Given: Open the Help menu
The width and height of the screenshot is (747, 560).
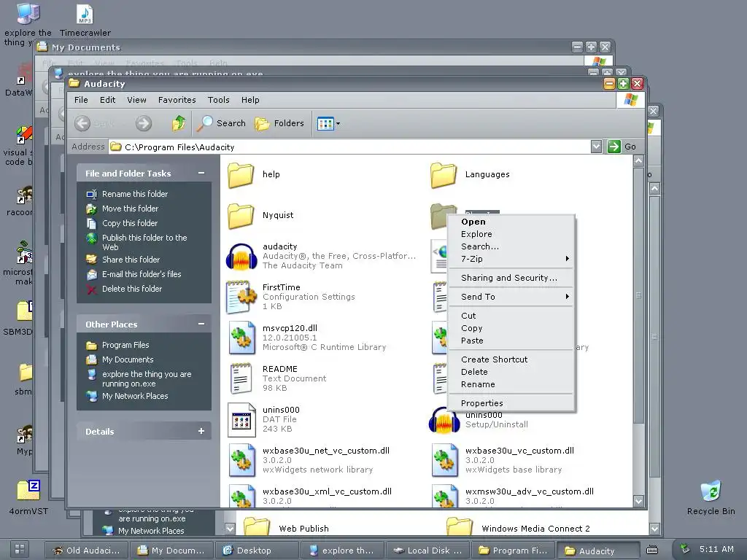Looking at the screenshot, I should 250,100.
